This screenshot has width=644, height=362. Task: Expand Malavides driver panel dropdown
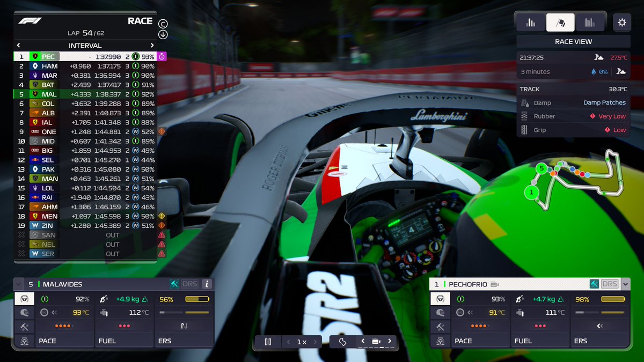pos(19,284)
